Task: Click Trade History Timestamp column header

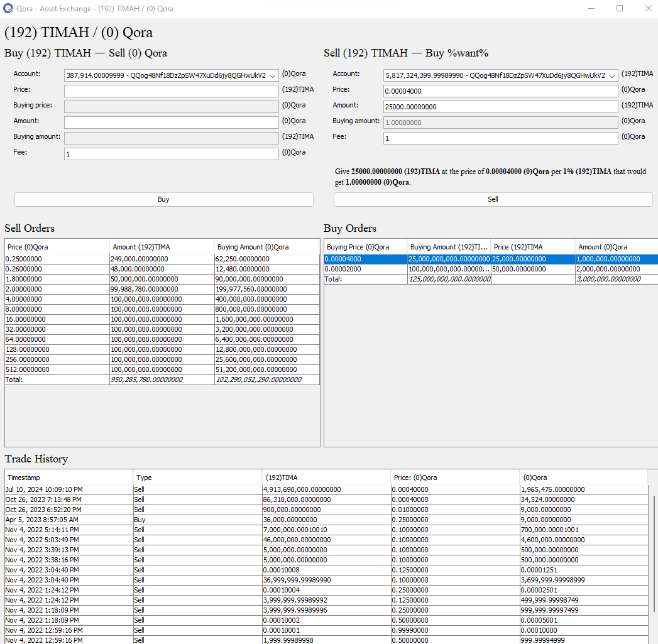Action: 69,478
